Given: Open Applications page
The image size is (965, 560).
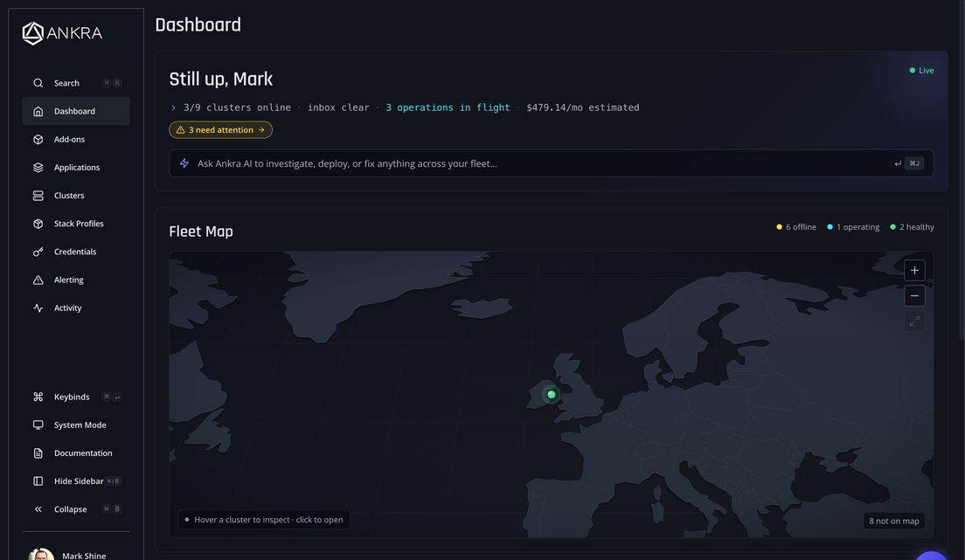Looking at the screenshot, I should point(76,168).
